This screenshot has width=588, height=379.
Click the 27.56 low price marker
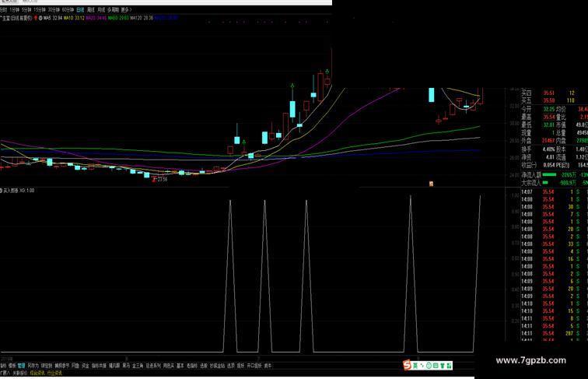point(163,179)
